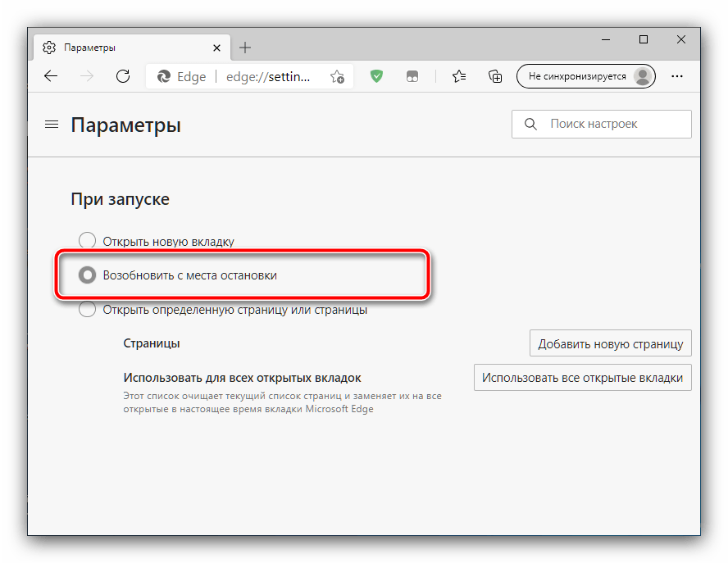Open the gray extension icon next to shield
The height and width of the screenshot is (563, 728).
(x=412, y=76)
